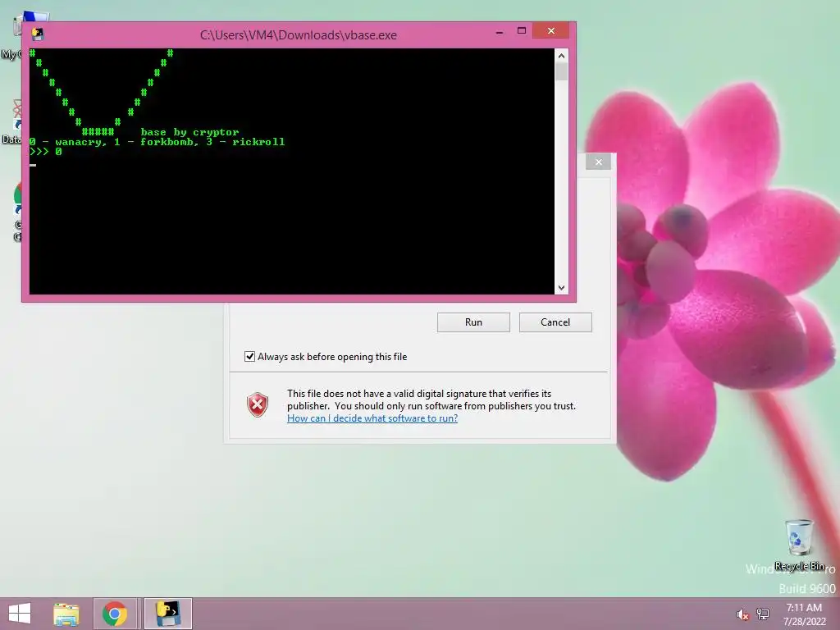Open How can I decide what software link
The width and height of the screenshot is (840, 630).
click(x=372, y=418)
